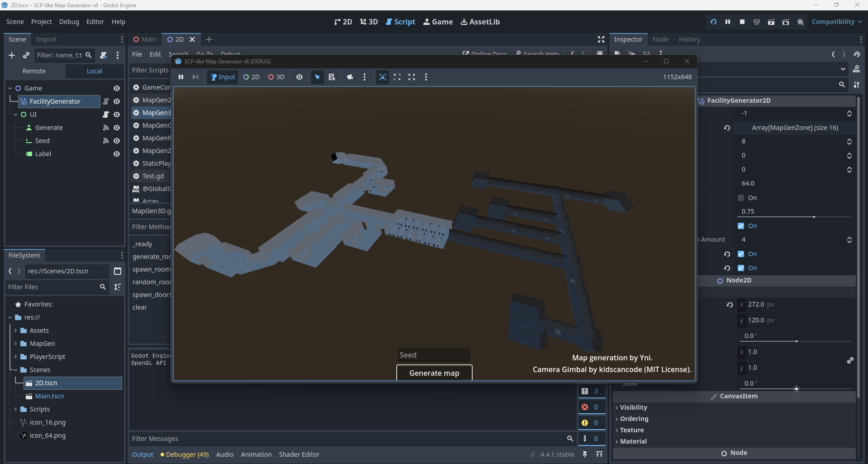Open AssetLib workspace
868x464 pixels.
click(480, 22)
